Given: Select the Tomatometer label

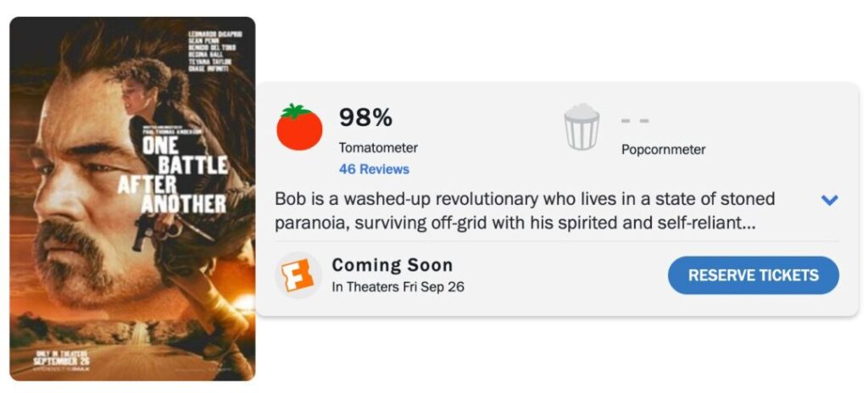Looking at the screenshot, I should 378,147.
